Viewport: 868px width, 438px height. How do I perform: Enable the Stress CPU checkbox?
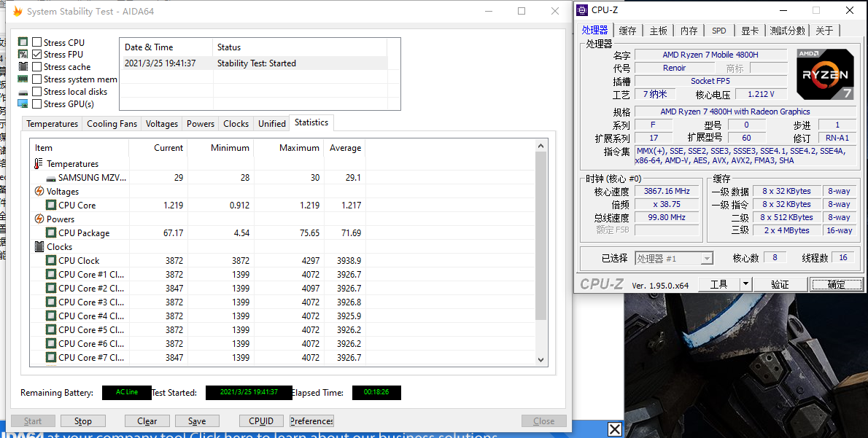36,42
